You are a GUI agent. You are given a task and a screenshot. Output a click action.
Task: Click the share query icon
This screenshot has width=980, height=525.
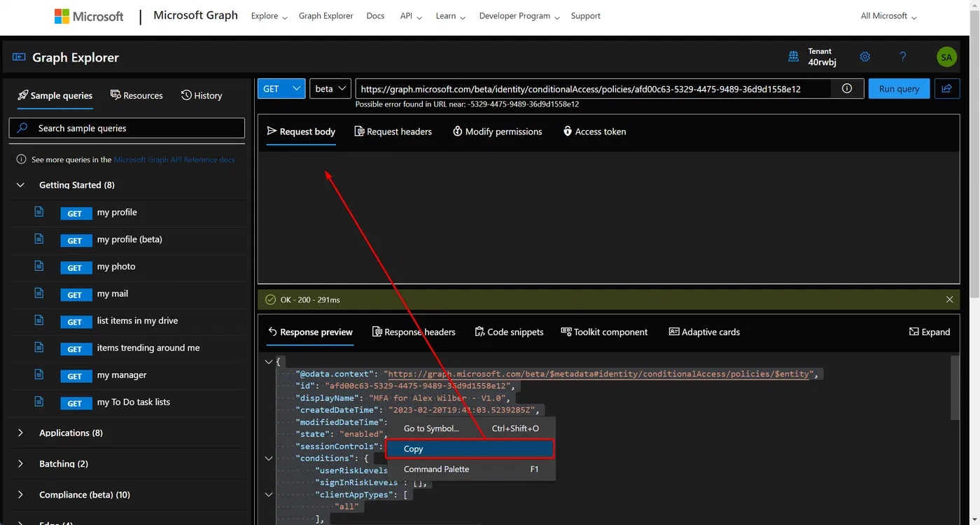(947, 89)
